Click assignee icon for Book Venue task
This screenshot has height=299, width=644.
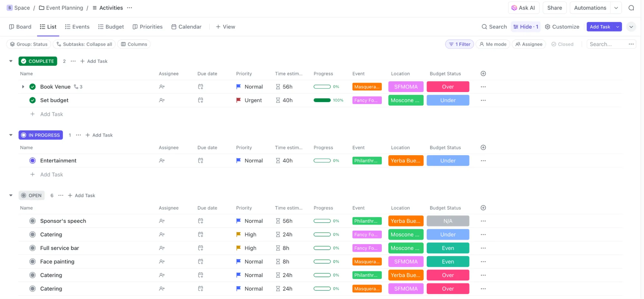162,87
